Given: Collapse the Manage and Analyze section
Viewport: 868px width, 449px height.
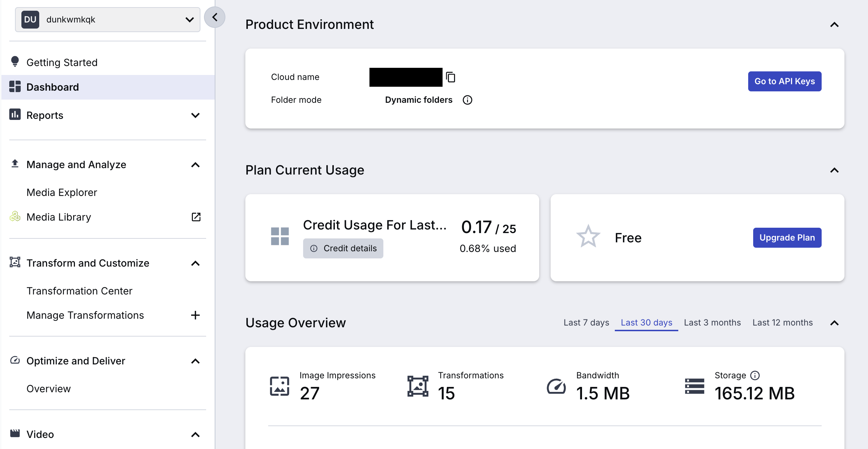Looking at the screenshot, I should 195,165.
